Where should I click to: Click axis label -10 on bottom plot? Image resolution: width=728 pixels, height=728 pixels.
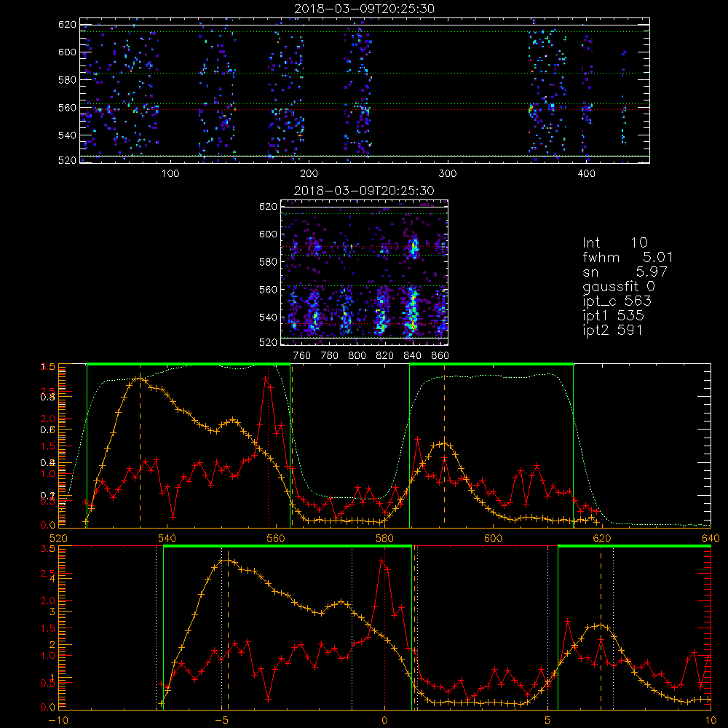(x=58, y=721)
